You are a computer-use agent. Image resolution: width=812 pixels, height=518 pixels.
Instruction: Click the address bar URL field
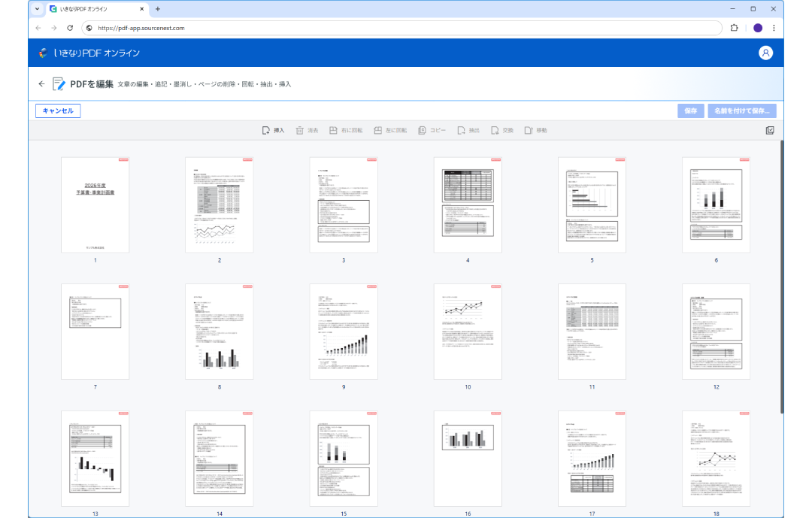(401, 28)
